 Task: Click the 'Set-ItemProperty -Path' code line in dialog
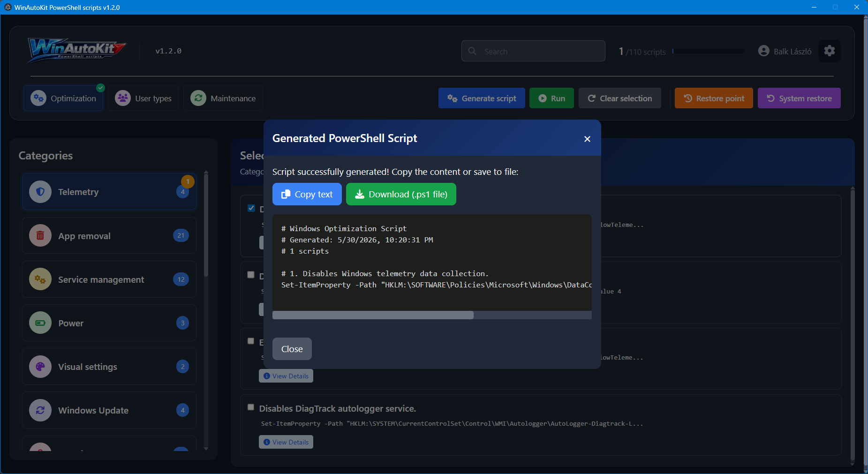click(x=437, y=285)
